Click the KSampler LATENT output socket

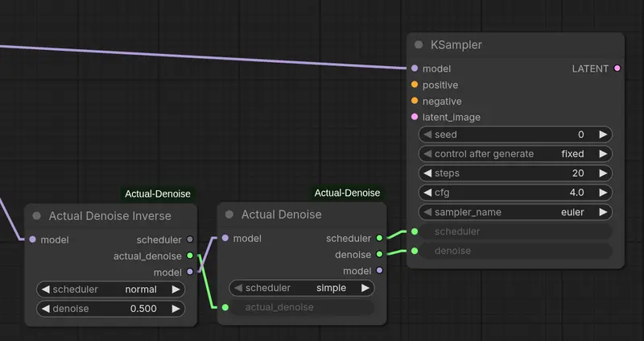point(617,69)
